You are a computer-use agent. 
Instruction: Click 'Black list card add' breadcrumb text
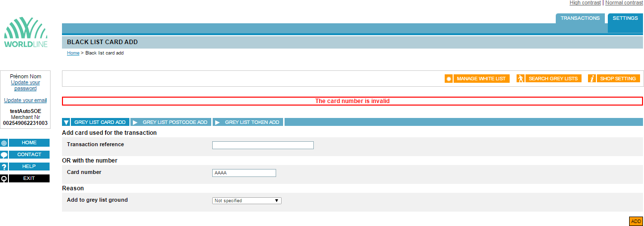coord(105,53)
